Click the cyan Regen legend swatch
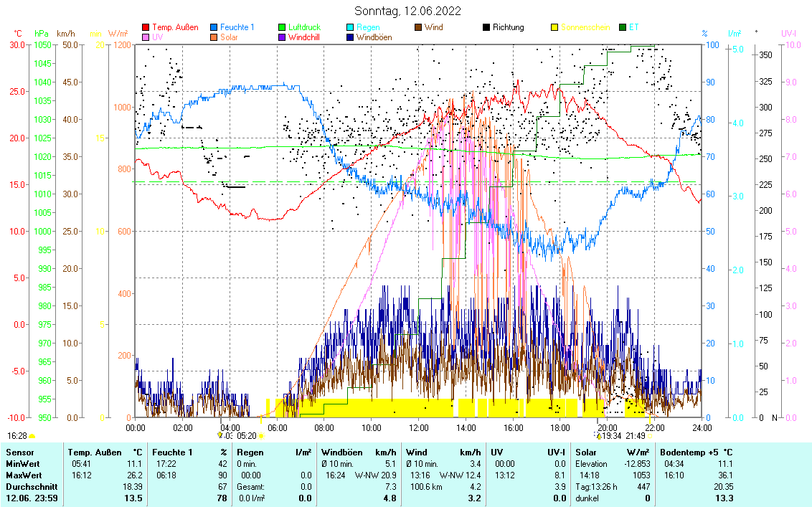This screenshot has height=507, width=812. (x=350, y=27)
